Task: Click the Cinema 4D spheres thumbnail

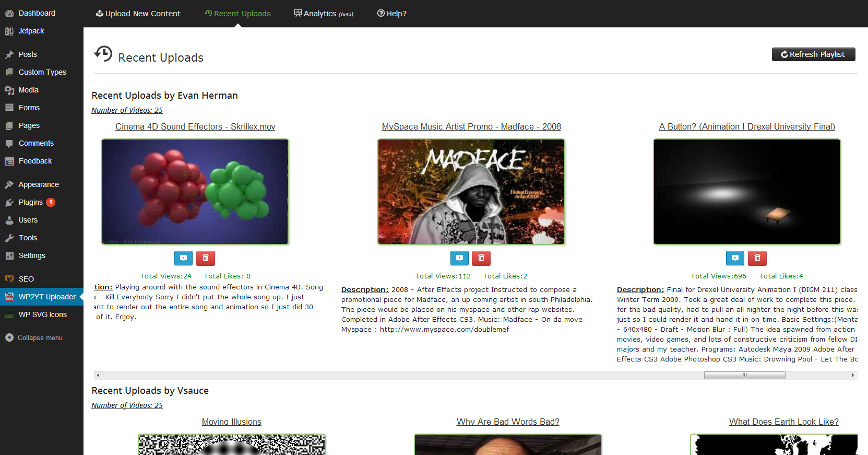Action: 195,192
